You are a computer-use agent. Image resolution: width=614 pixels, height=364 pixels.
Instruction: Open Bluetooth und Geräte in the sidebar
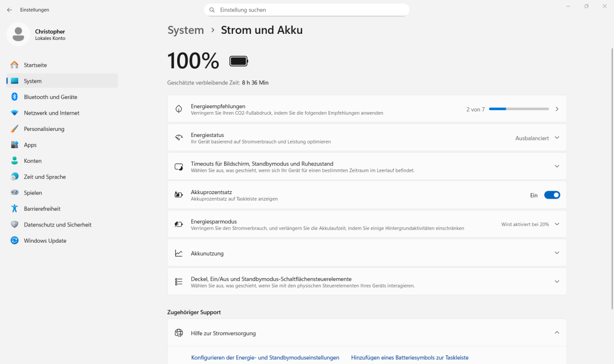(x=51, y=97)
